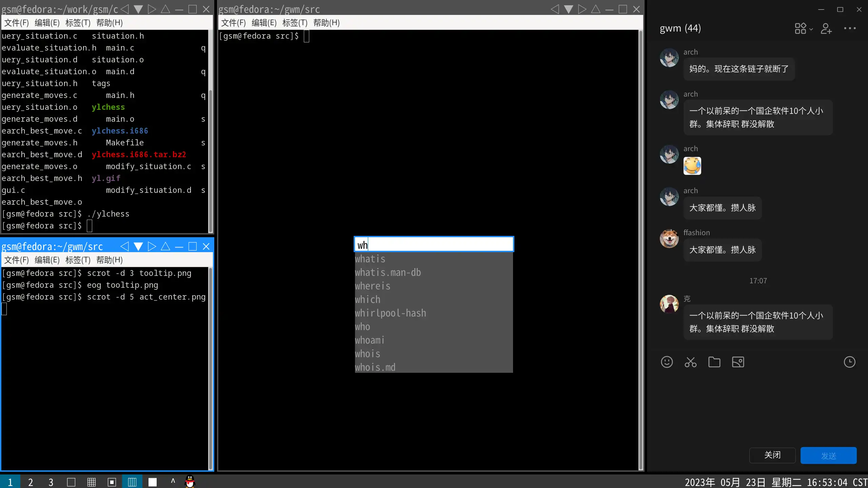Click the add member icon
868x488 pixels.
click(826, 28)
